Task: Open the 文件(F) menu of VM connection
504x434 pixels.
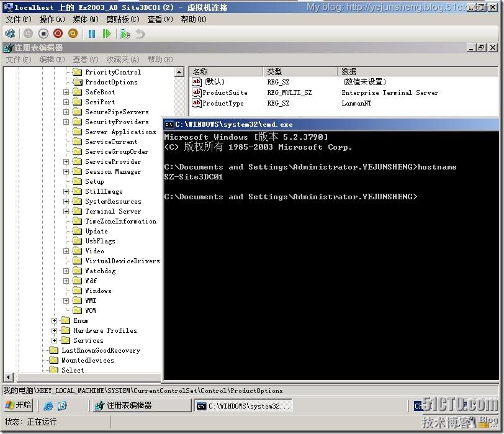Action: 19,20
